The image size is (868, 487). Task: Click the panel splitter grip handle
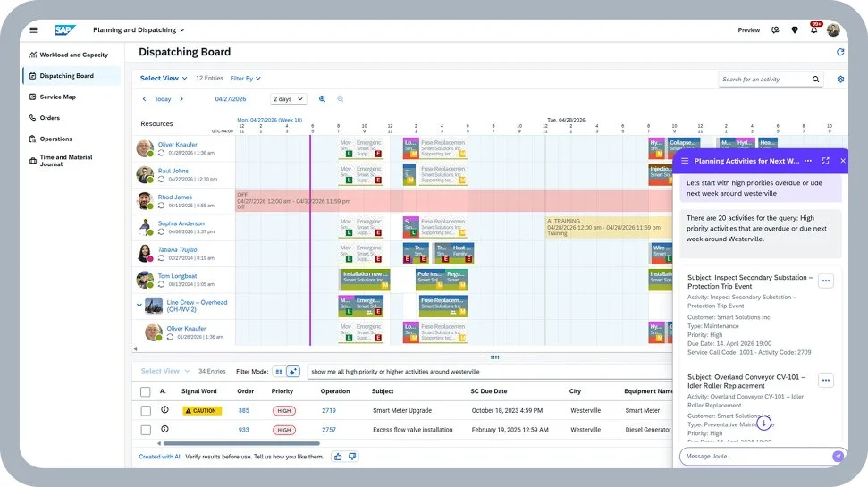(495, 357)
